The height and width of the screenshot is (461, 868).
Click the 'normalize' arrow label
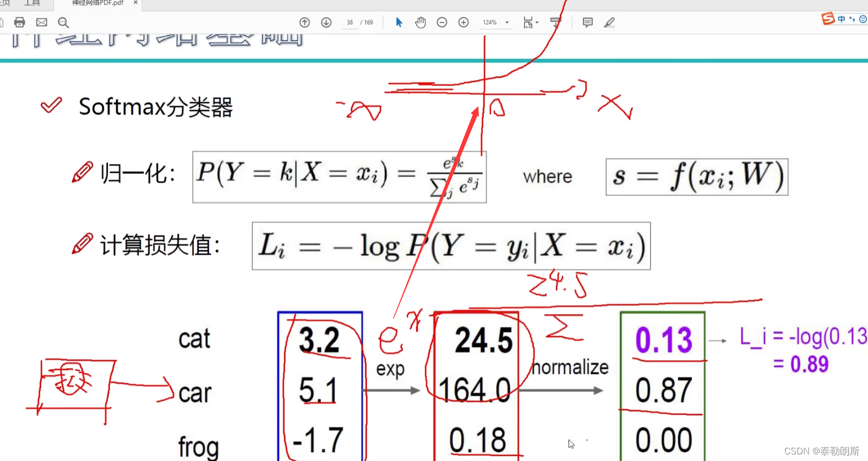(570, 367)
